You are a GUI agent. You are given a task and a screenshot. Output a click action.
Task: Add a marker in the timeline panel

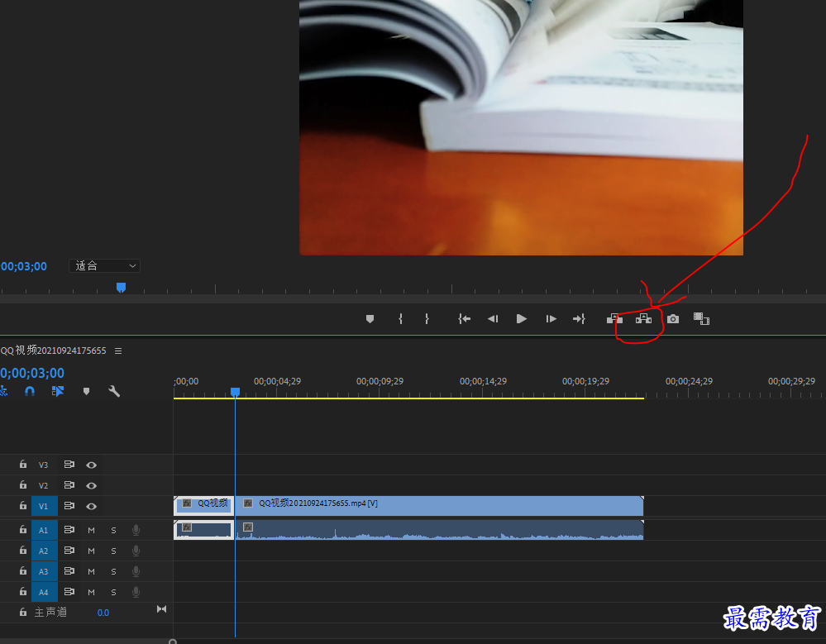86,391
